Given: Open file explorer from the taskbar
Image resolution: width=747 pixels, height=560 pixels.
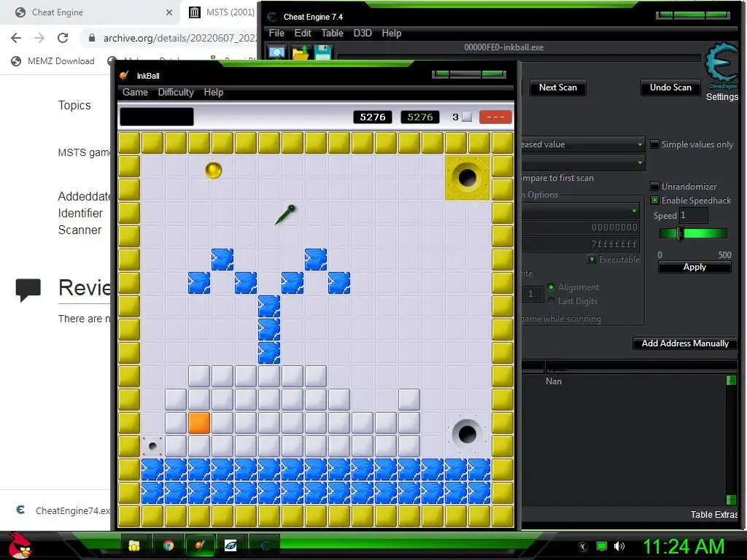Looking at the screenshot, I should (x=134, y=545).
